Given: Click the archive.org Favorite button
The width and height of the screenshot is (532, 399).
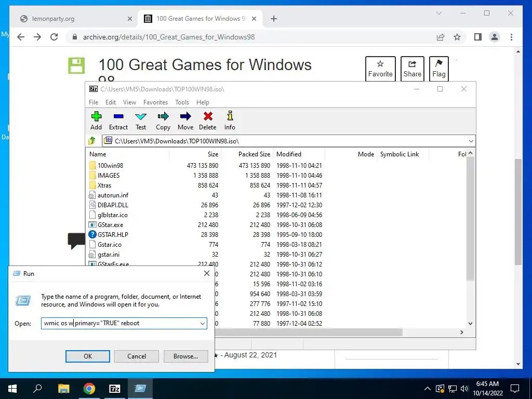Looking at the screenshot, I should pyautogui.click(x=380, y=69).
